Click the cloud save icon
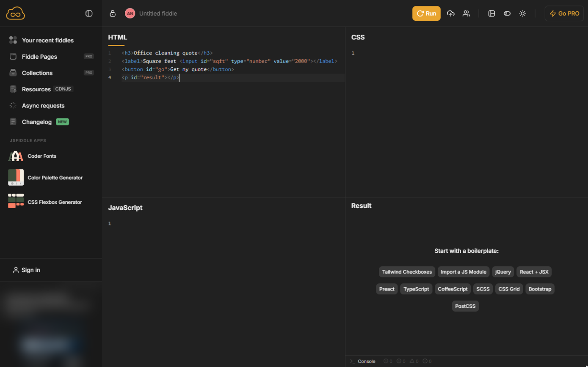This screenshot has width=588, height=367. (x=451, y=14)
